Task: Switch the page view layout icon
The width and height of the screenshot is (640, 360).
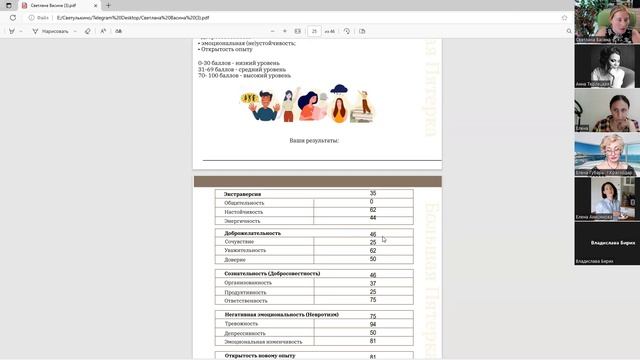Action: pyautogui.click(x=362, y=31)
